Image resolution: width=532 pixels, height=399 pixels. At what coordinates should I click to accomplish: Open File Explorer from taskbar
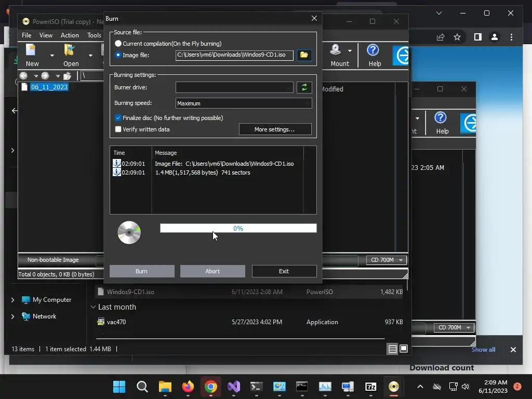point(165,387)
